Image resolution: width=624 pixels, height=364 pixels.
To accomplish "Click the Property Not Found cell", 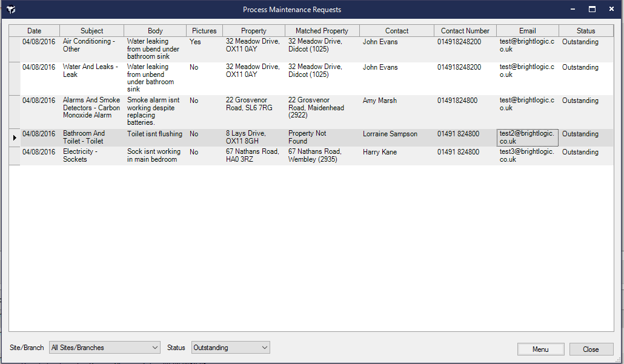I will (x=321, y=137).
